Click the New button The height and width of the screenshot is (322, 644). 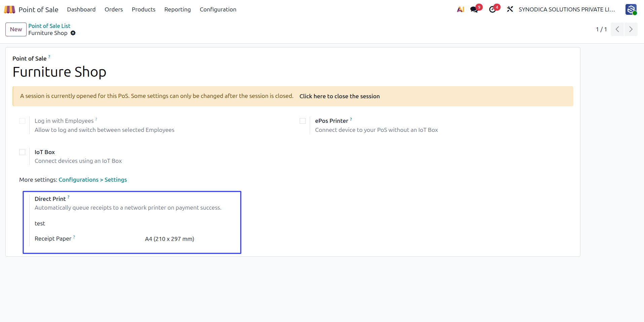(16, 29)
